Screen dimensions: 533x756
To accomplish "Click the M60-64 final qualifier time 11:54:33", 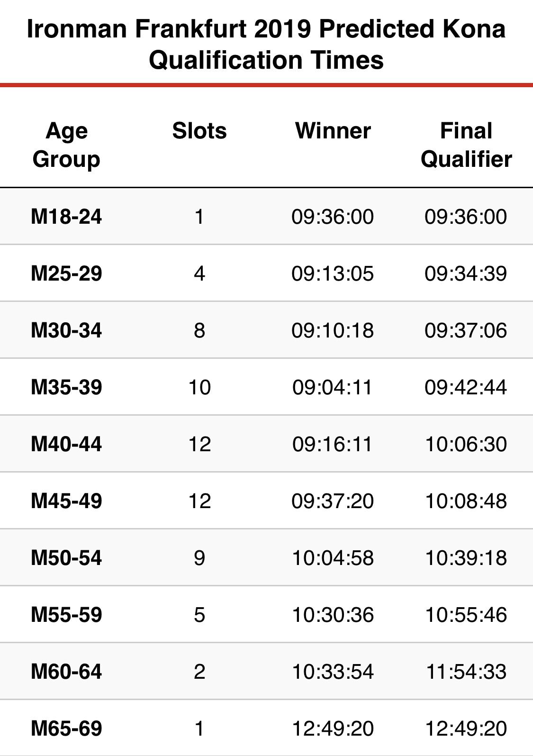I will pos(466,672).
